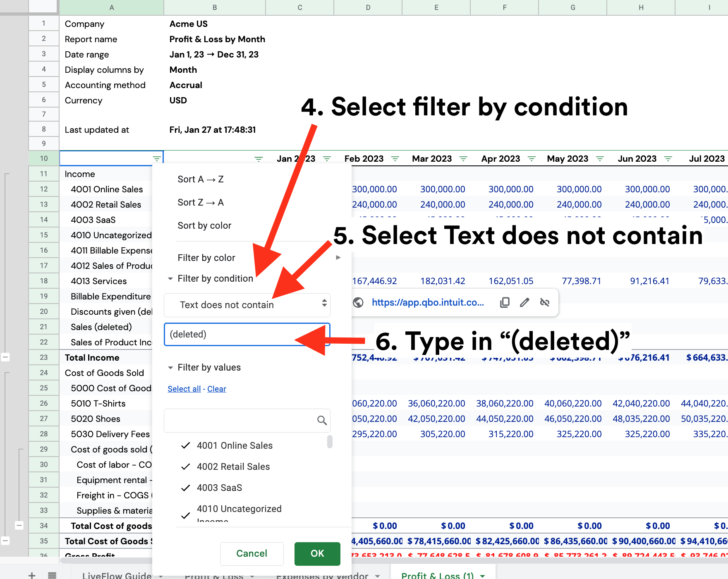Viewport: 728px width, 579px height.
Task: Open the app.qbo.intuit.com link
Action: tap(428, 302)
